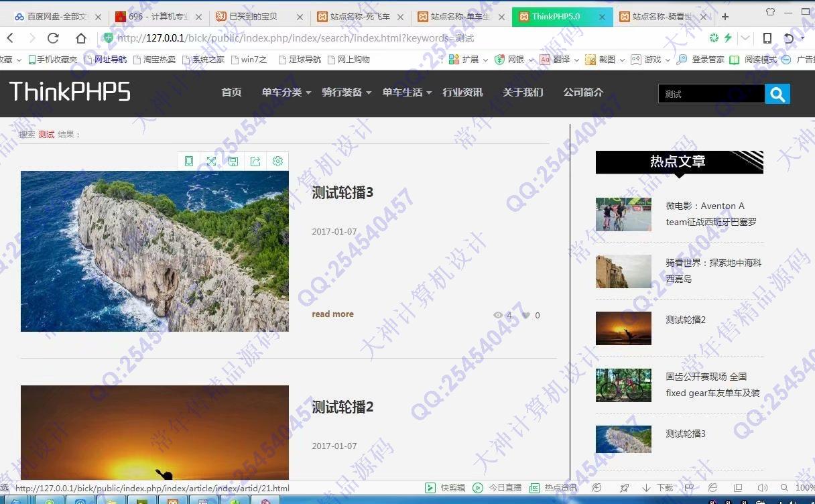Expand the 单车生活 navigation dropdown
The image size is (815, 504).
click(406, 92)
